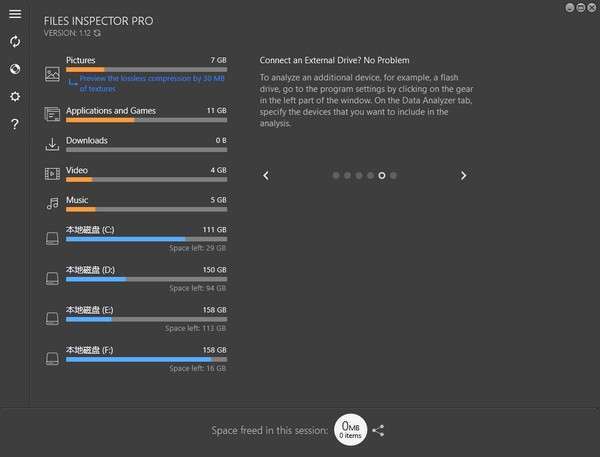The height and width of the screenshot is (457, 600).
Task: Go to the next tip slide
Action: pyautogui.click(x=463, y=175)
